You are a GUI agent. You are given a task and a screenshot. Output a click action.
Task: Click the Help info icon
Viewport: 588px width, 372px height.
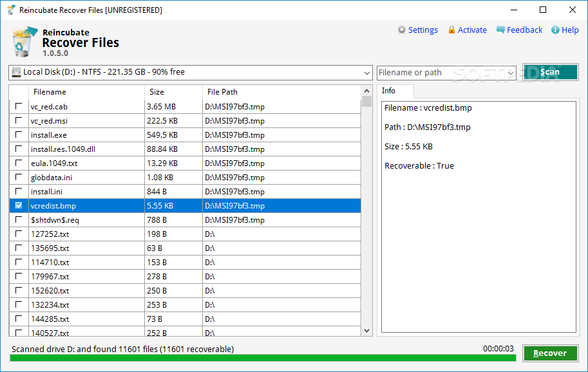point(555,30)
